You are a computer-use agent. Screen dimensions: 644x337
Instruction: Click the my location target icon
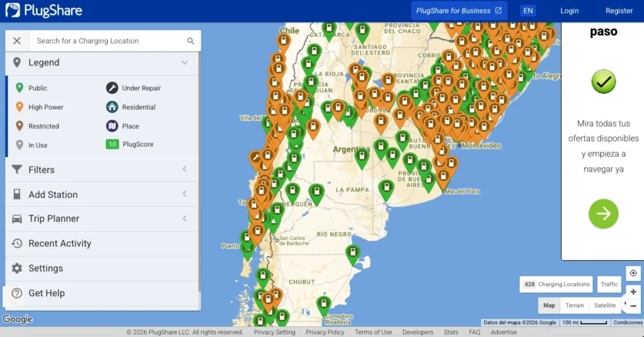pyautogui.click(x=633, y=273)
